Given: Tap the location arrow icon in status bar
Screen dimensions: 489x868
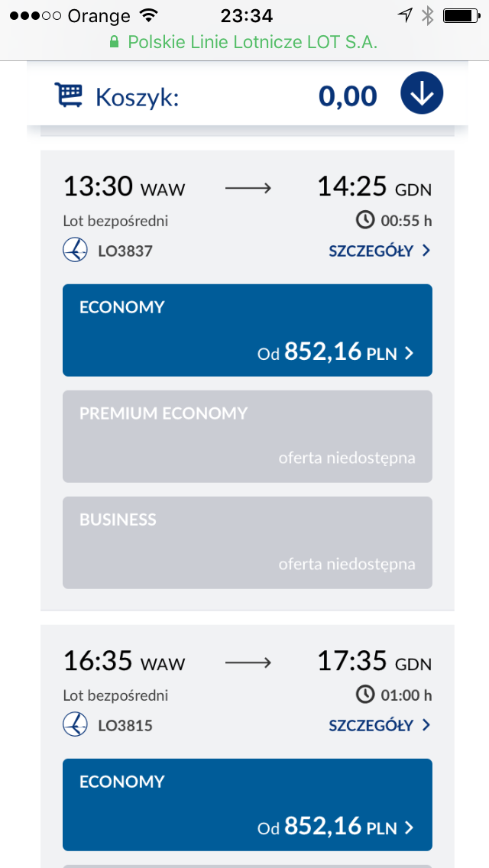Looking at the screenshot, I should pyautogui.click(x=405, y=15).
